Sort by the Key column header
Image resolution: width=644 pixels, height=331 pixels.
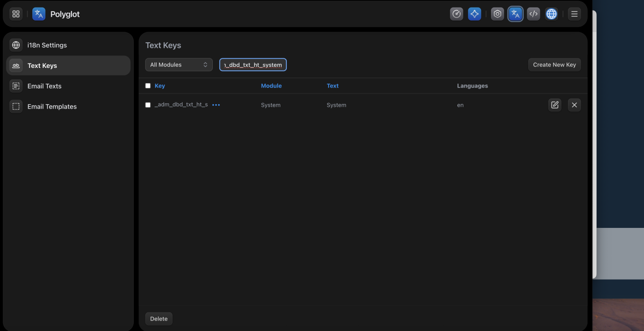tap(159, 86)
